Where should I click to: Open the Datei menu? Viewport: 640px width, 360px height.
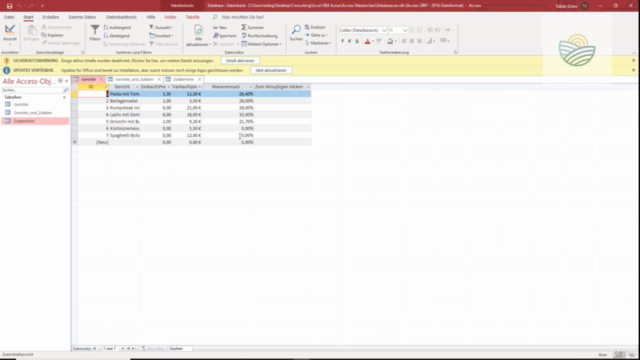click(9, 17)
